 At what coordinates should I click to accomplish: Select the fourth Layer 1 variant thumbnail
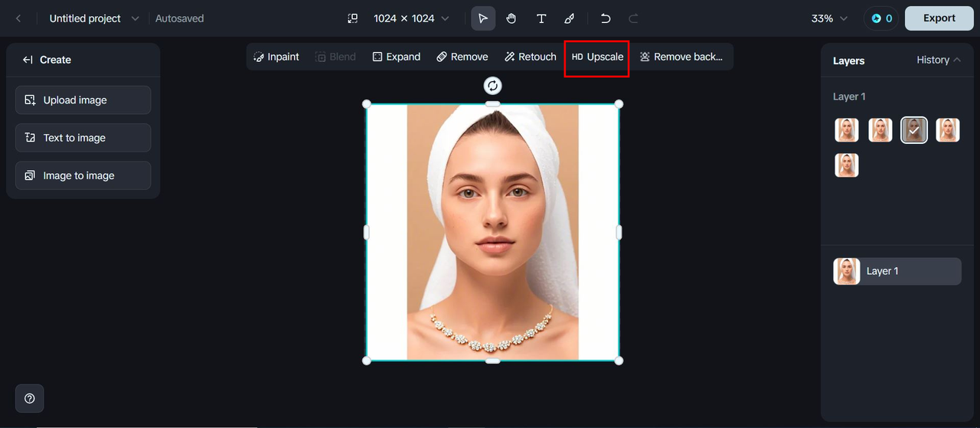coord(948,130)
